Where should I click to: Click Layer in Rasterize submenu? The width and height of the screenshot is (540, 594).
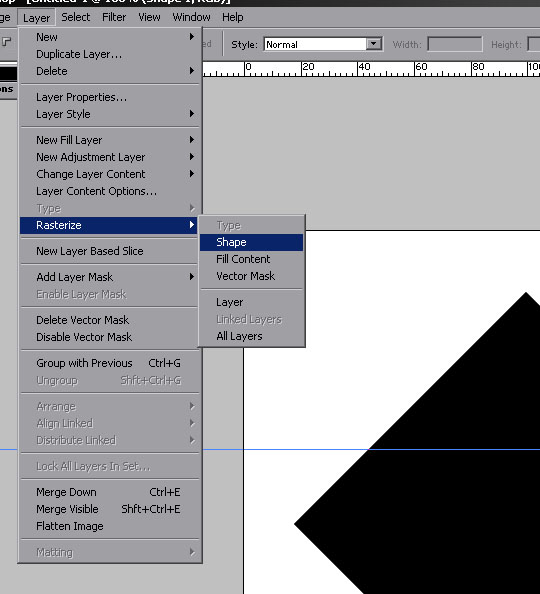[252, 302]
